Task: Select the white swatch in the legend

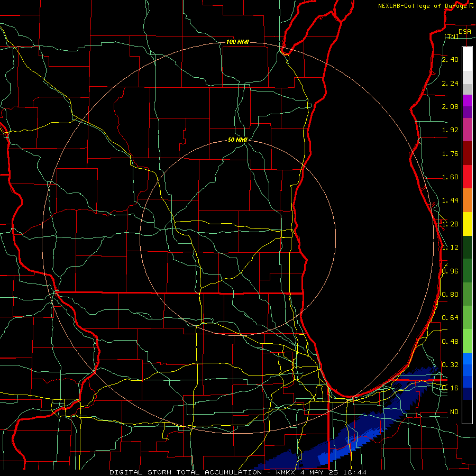Action: click(467, 59)
